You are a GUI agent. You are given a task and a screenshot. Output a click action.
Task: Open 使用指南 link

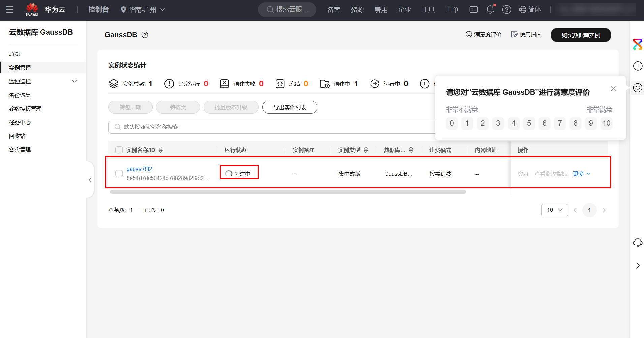click(526, 35)
